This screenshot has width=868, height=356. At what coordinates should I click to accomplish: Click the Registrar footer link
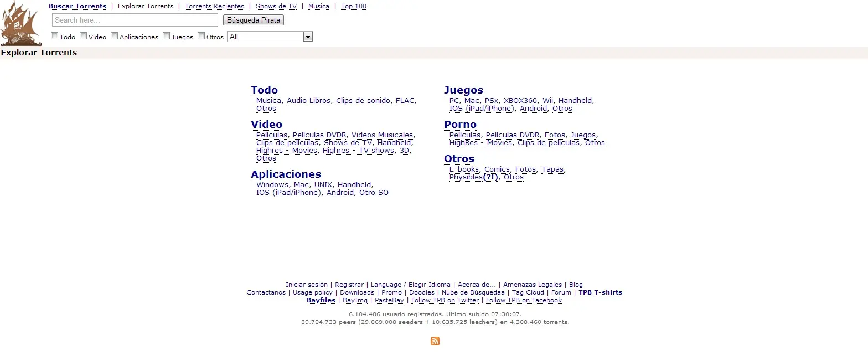pos(349,285)
